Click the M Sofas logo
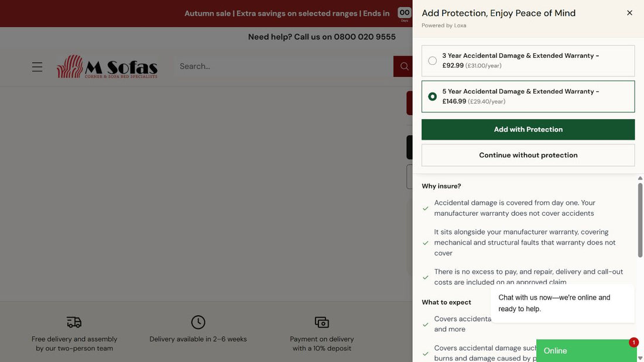This screenshot has width=644, height=362. [x=107, y=67]
